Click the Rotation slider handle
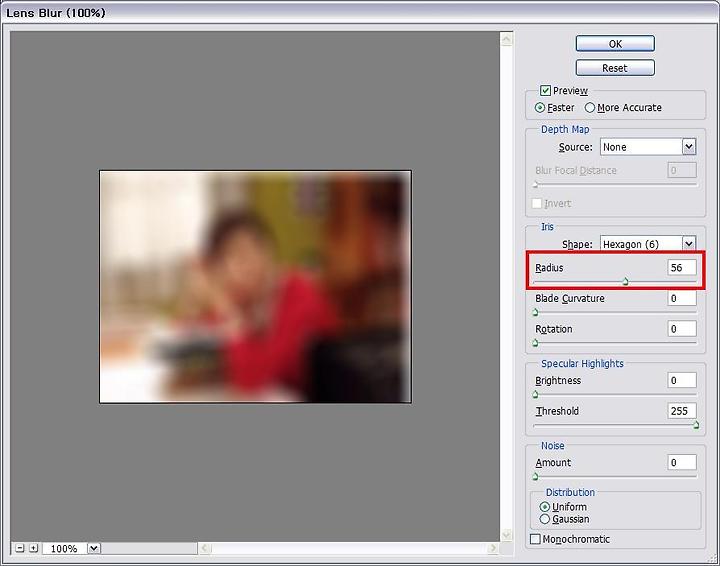720x566 pixels. click(535, 342)
